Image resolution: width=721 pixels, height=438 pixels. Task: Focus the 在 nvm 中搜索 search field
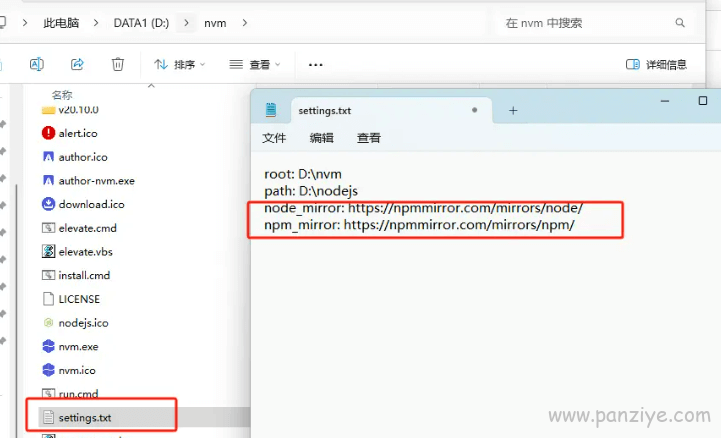tap(593, 23)
